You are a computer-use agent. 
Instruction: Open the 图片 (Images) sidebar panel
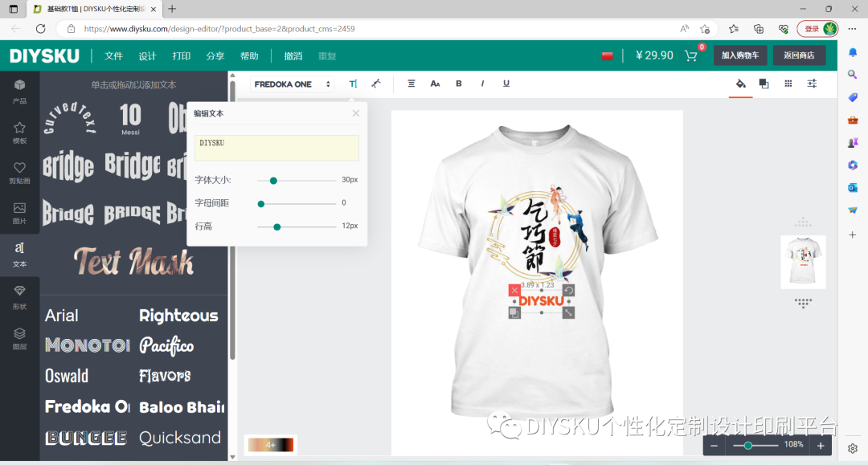(x=19, y=213)
